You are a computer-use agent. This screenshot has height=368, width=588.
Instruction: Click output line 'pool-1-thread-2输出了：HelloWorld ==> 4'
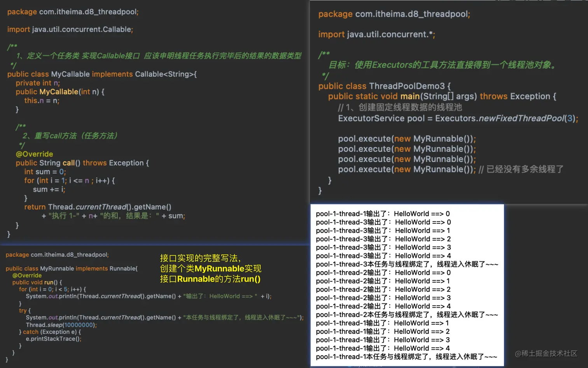pyautogui.click(x=383, y=306)
